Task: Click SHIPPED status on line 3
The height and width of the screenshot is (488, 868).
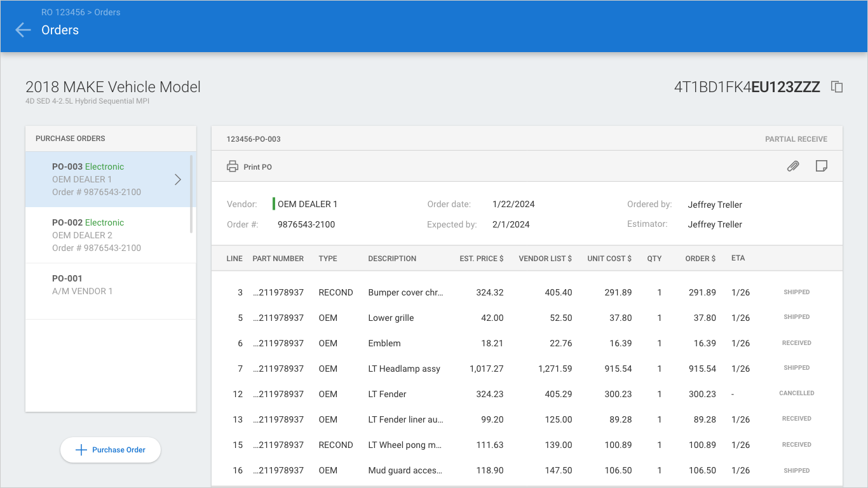Action: pyautogui.click(x=797, y=292)
